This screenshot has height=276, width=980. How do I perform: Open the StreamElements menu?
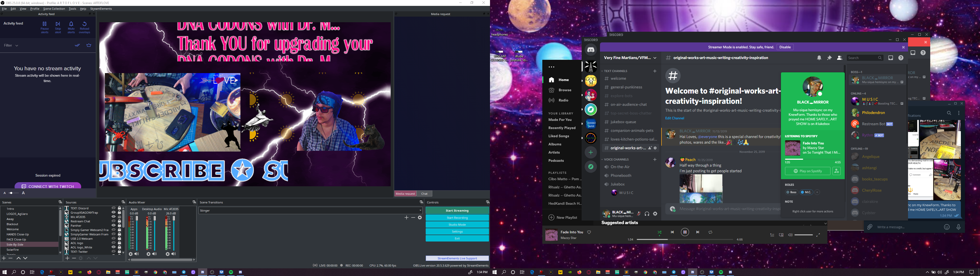pos(101,9)
